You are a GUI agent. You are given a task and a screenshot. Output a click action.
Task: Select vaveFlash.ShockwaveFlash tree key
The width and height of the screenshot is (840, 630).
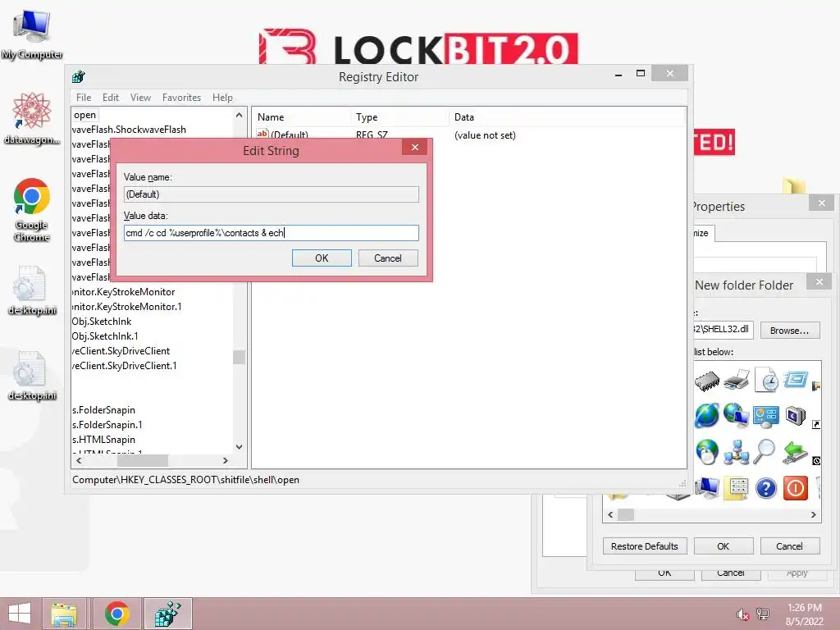point(129,130)
